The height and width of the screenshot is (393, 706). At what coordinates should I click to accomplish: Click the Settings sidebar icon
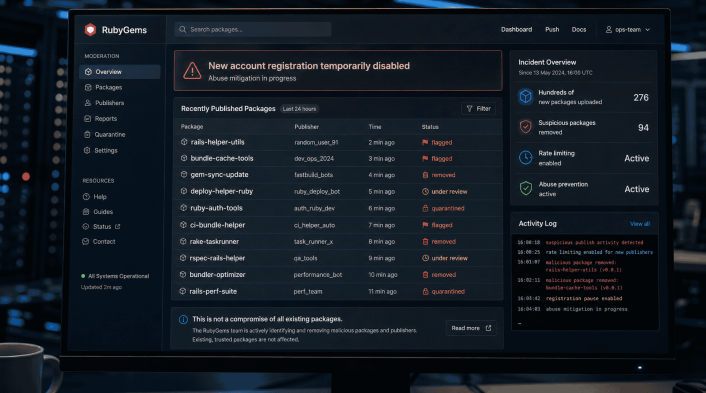point(87,150)
